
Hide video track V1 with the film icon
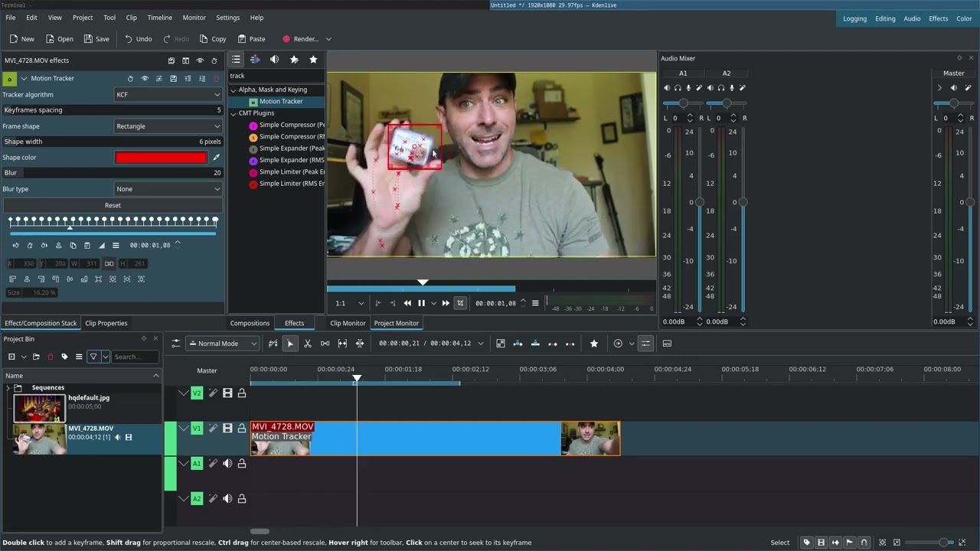click(x=227, y=429)
